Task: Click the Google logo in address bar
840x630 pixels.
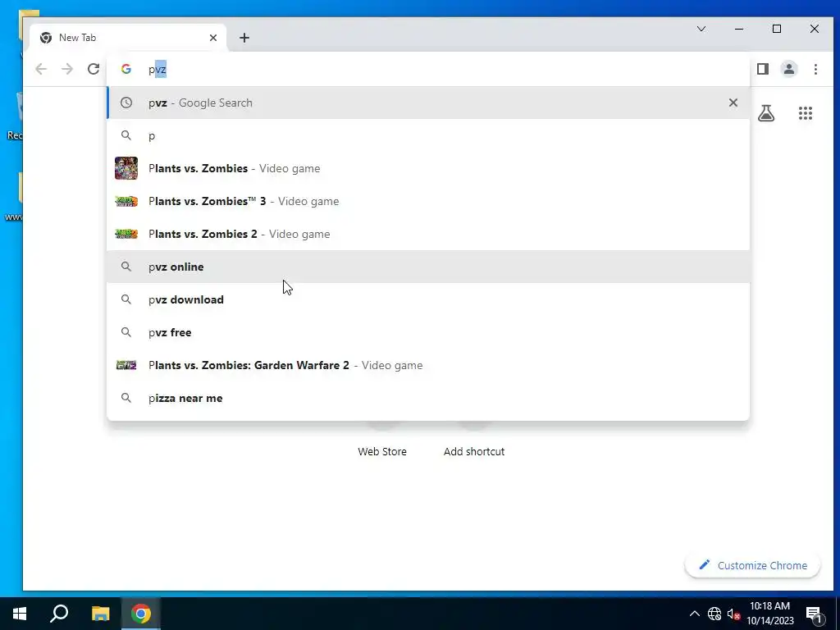Action: point(126,69)
